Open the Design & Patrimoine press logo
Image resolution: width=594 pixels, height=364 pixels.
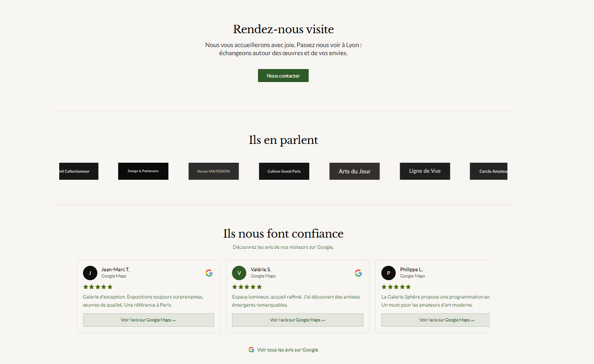point(143,171)
